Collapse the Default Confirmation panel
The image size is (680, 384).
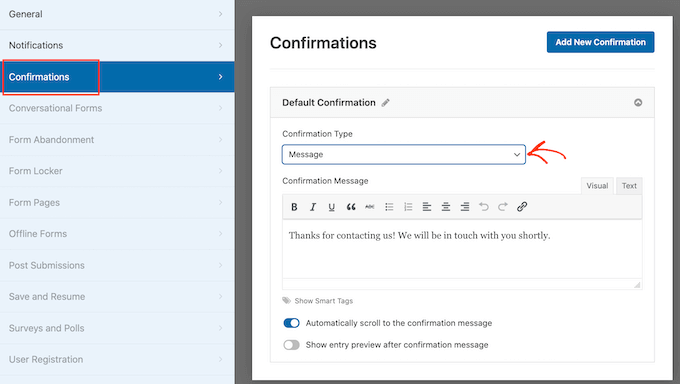point(638,103)
